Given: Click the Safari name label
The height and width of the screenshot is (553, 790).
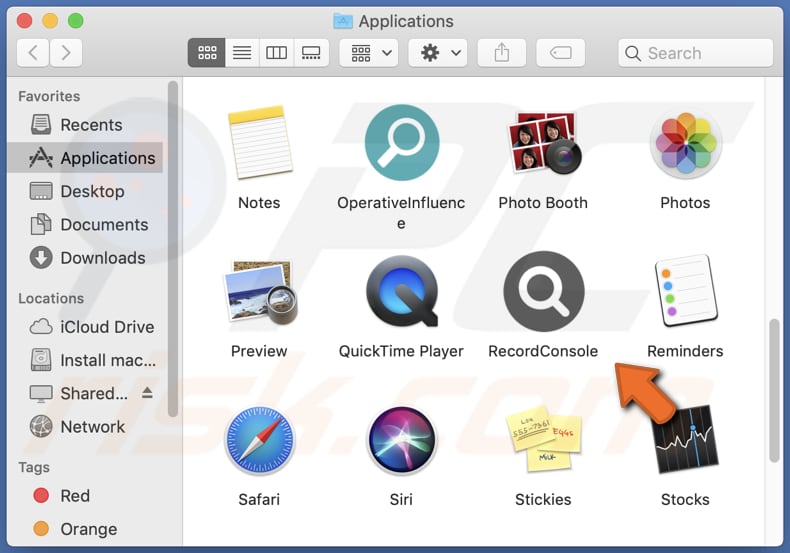Looking at the screenshot, I should [x=259, y=499].
